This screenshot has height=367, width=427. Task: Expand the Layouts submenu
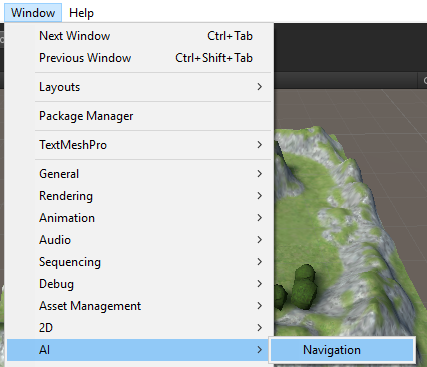tap(139, 87)
